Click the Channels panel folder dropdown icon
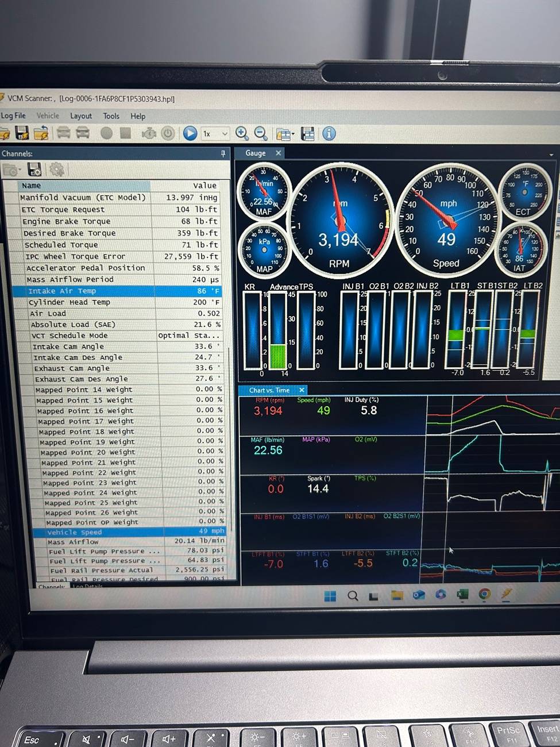This screenshot has width=560, height=747. pyautogui.click(x=11, y=170)
